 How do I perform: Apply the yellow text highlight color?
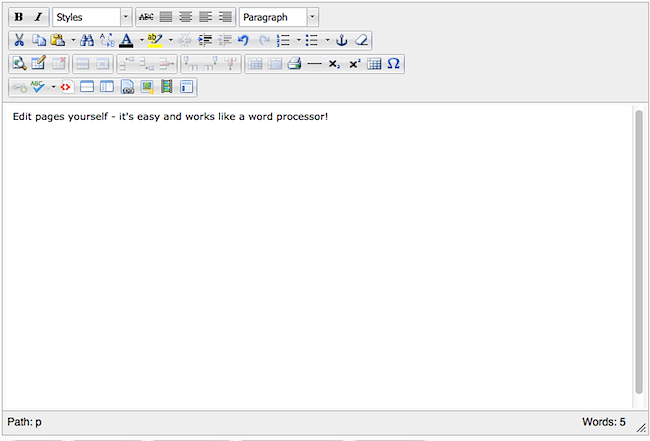click(154, 41)
